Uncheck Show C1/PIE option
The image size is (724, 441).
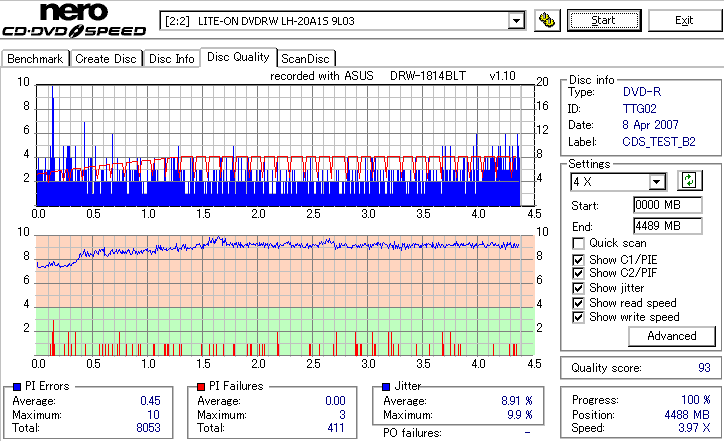pyautogui.click(x=578, y=260)
